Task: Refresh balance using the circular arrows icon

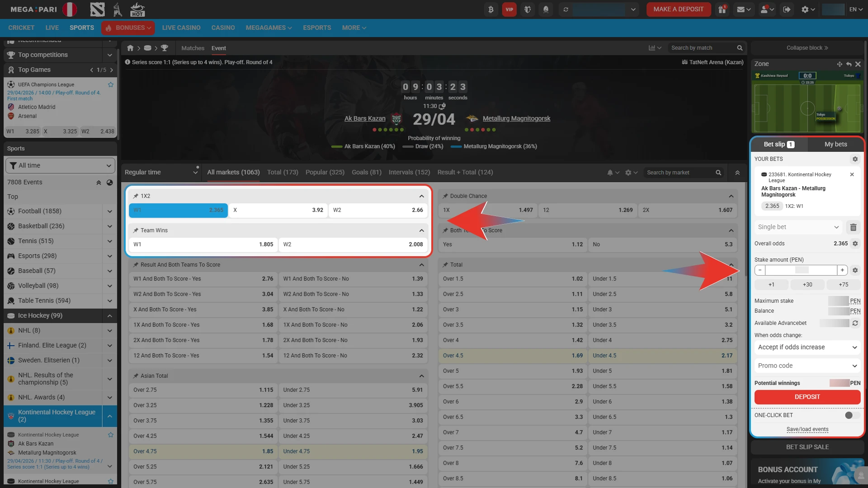Action: (566, 9)
